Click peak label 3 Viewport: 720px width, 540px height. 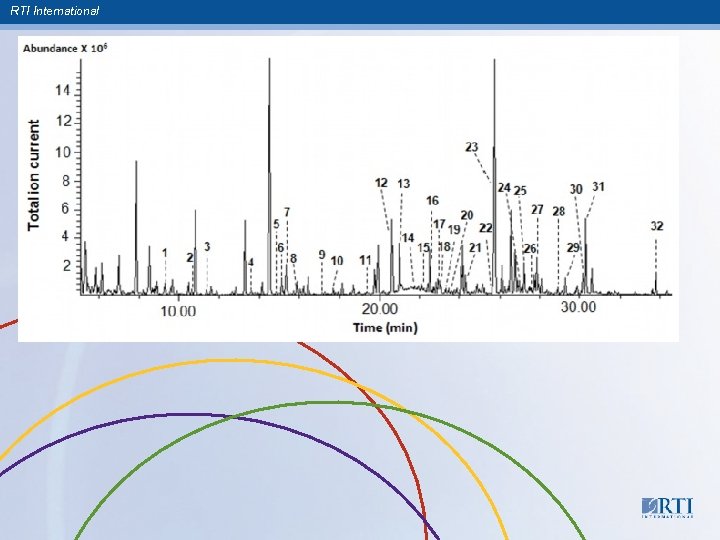point(207,247)
